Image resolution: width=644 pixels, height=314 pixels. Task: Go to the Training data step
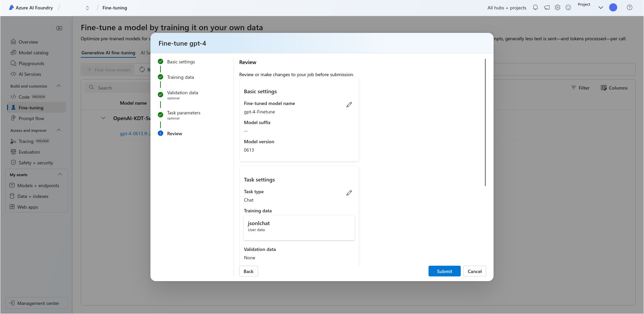[180, 77]
